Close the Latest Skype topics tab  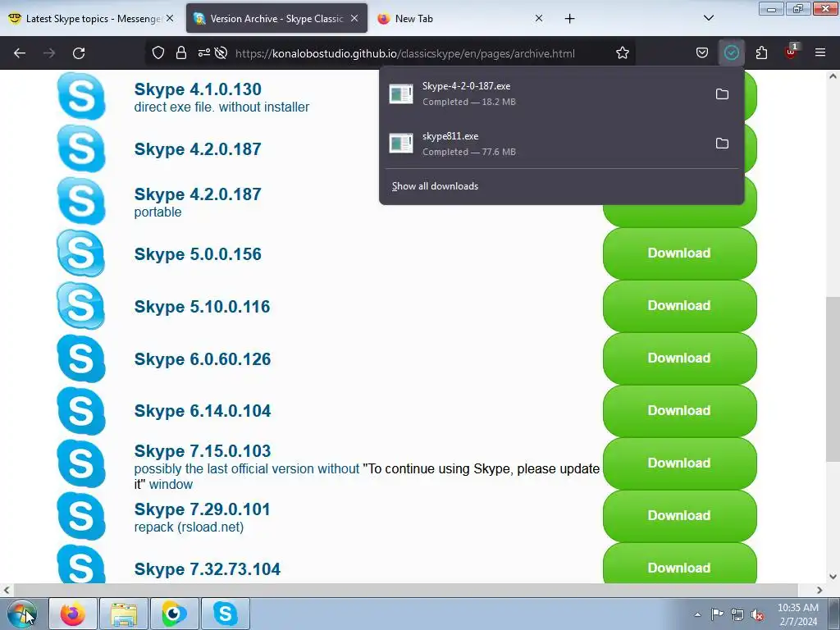click(170, 18)
